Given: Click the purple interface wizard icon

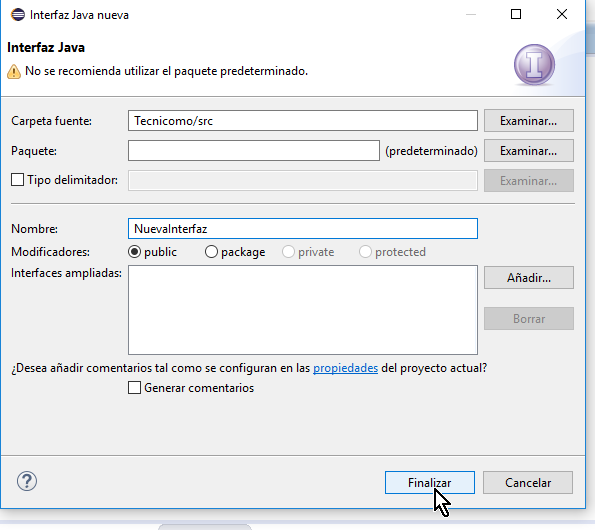Looking at the screenshot, I should tap(534, 64).
